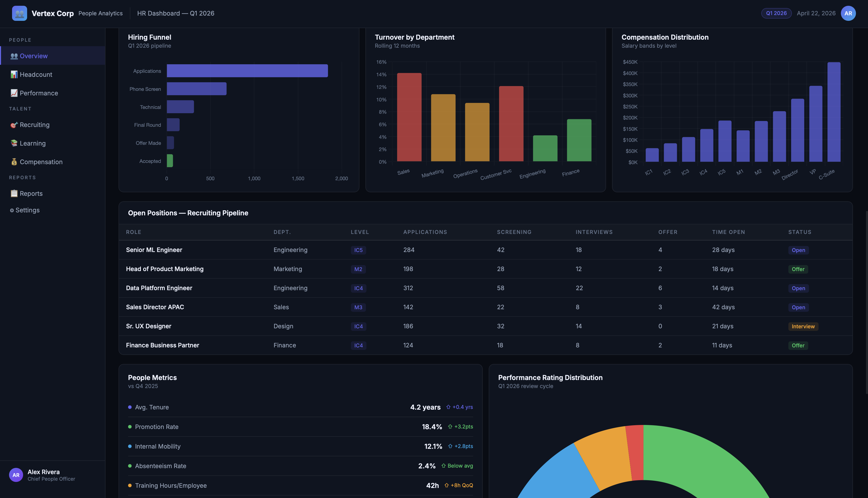This screenshot has height=498, width=868.
Task: Select the Senior ML Engineer role
Action: click(154, 250)
